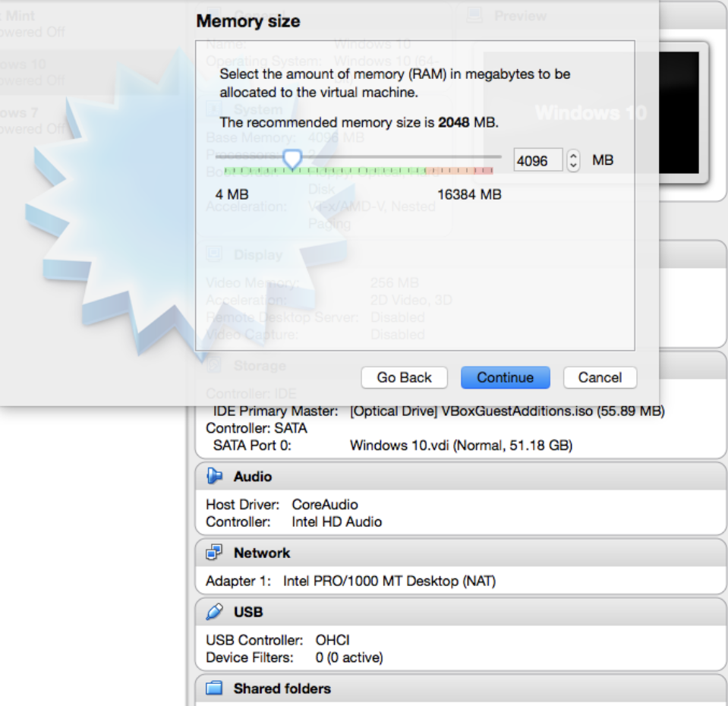Decrease memory with the stepper down arrow

point(573,165)
